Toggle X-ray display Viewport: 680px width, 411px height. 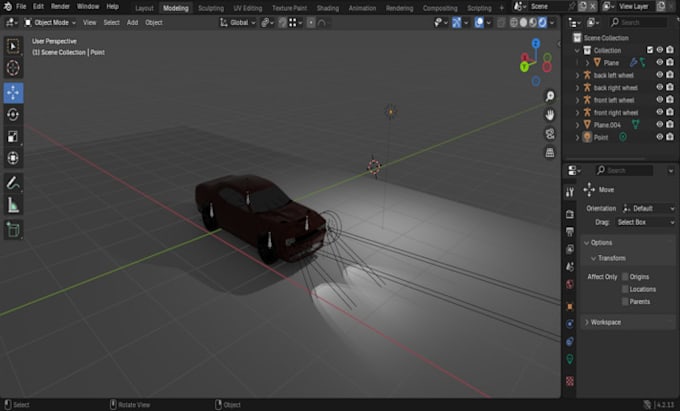tap(501, 23)
